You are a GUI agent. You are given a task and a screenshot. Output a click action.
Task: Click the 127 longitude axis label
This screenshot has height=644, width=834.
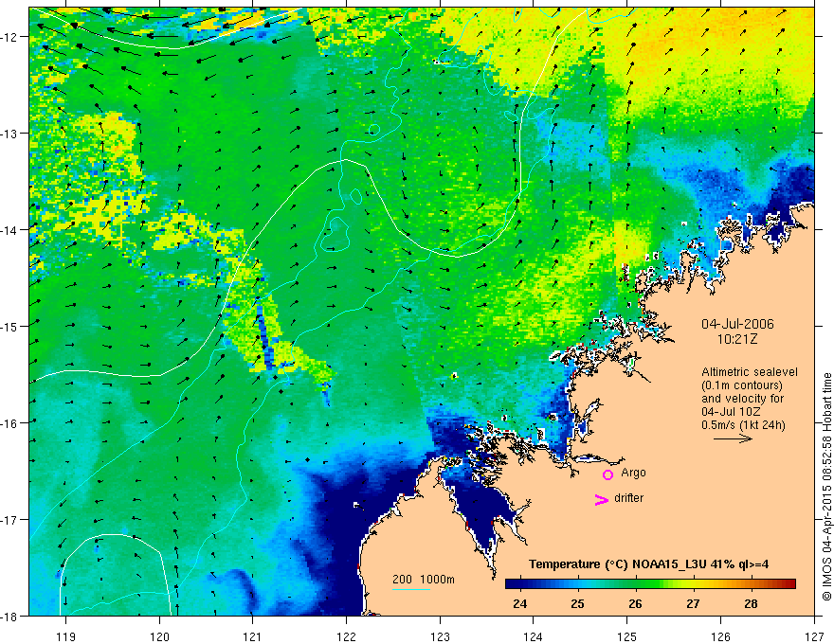(x=814, y=636)
